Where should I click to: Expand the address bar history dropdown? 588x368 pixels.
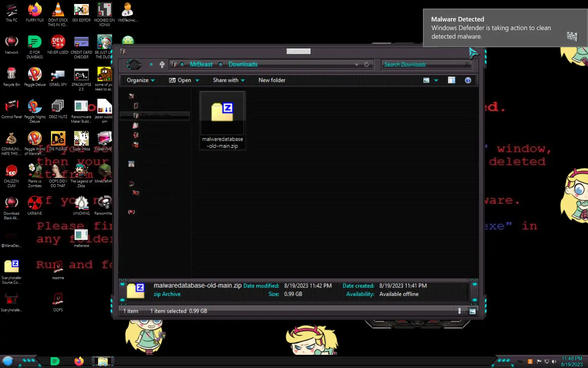pos(356,64)
